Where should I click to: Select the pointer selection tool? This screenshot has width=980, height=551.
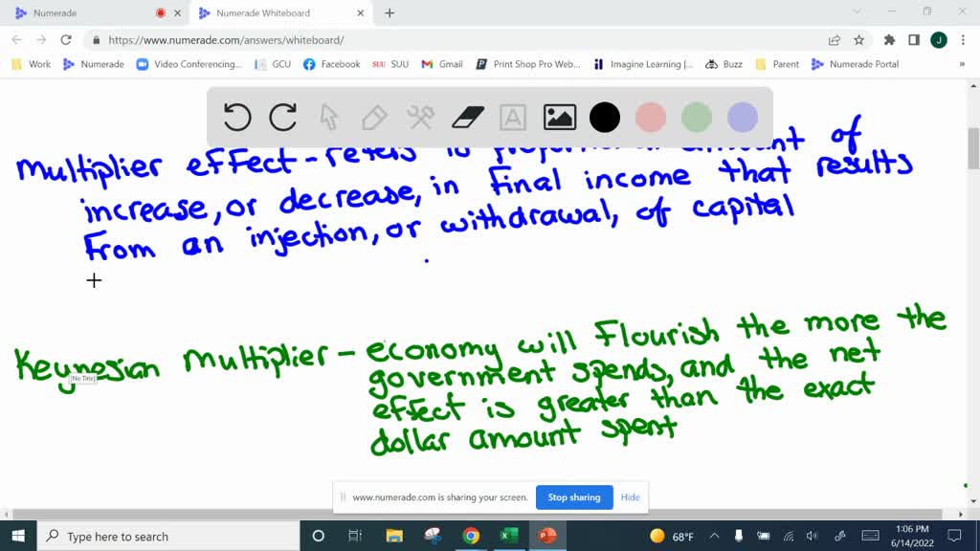[x=328, y=117]
